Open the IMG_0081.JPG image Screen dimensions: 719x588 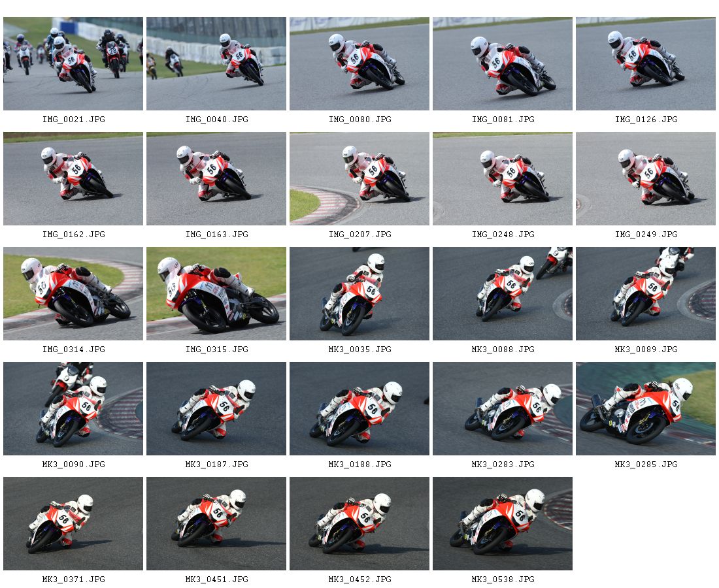503,64
